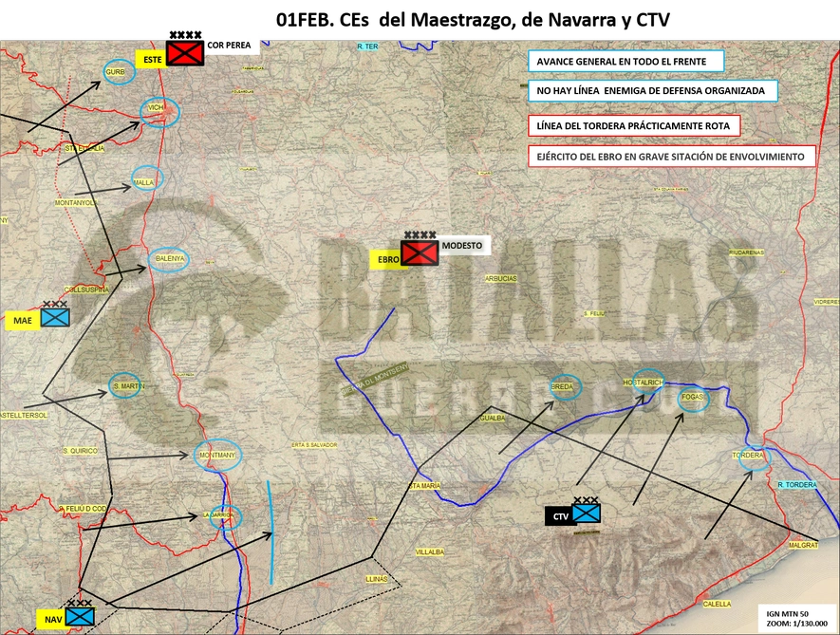
Task: Click the blue CTV corps unit symbol
Action: click(x=586, y=514)
